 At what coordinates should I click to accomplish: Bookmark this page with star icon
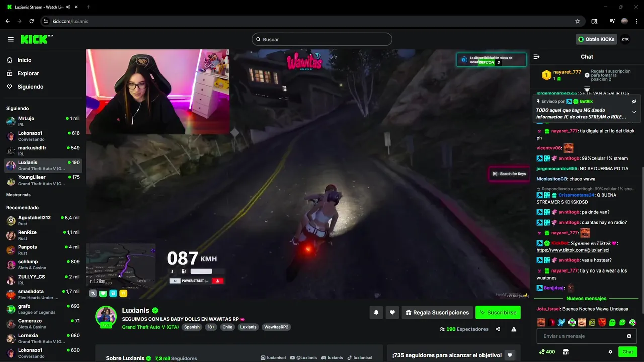[x=578, y=21]
